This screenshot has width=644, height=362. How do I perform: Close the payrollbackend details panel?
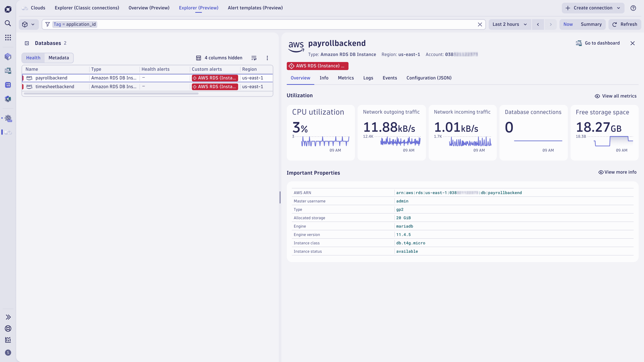[632, 43]
